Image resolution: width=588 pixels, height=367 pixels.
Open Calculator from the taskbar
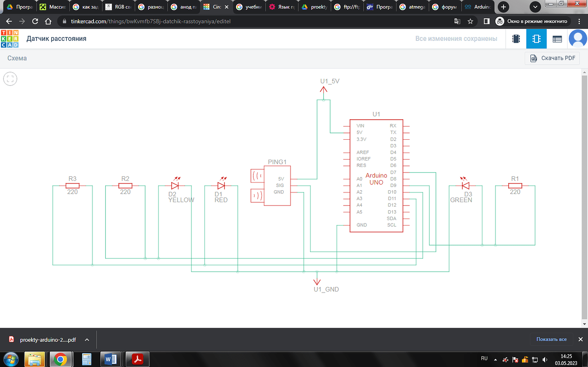(x=86, y=359)
